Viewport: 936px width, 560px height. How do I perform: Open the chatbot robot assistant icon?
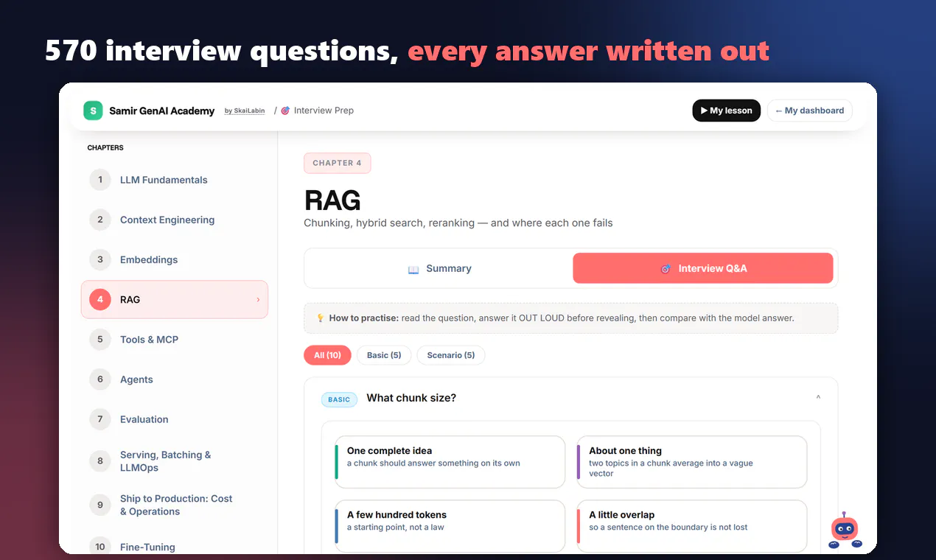(844, 531)
